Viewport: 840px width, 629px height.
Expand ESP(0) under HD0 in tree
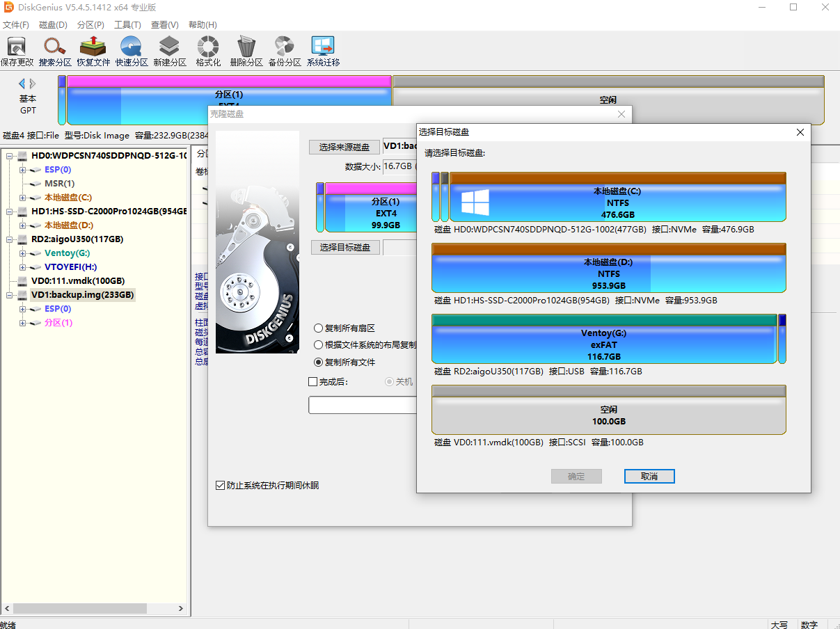coord(23,170)
